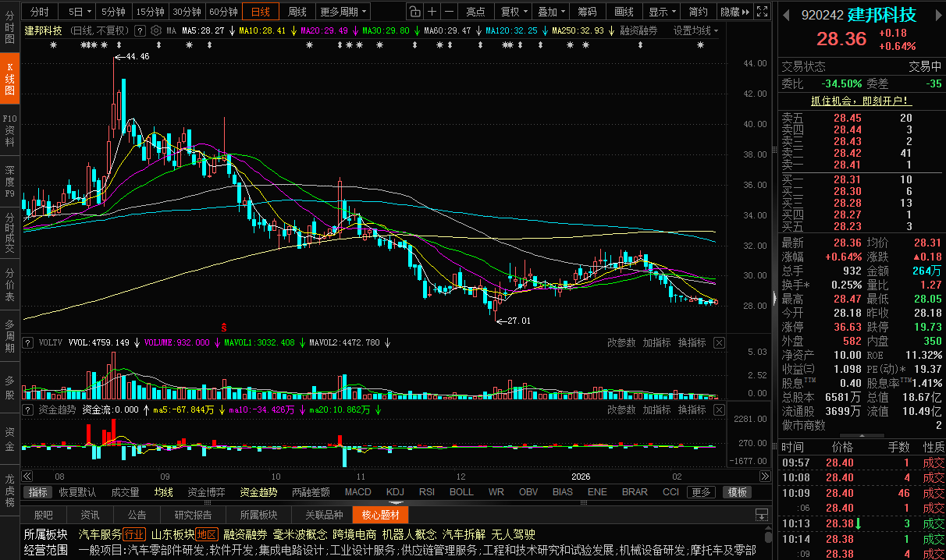This screenshot has height=560, width=946.
Task: Open 分时图 sidebar view
Action: point(10,28)
